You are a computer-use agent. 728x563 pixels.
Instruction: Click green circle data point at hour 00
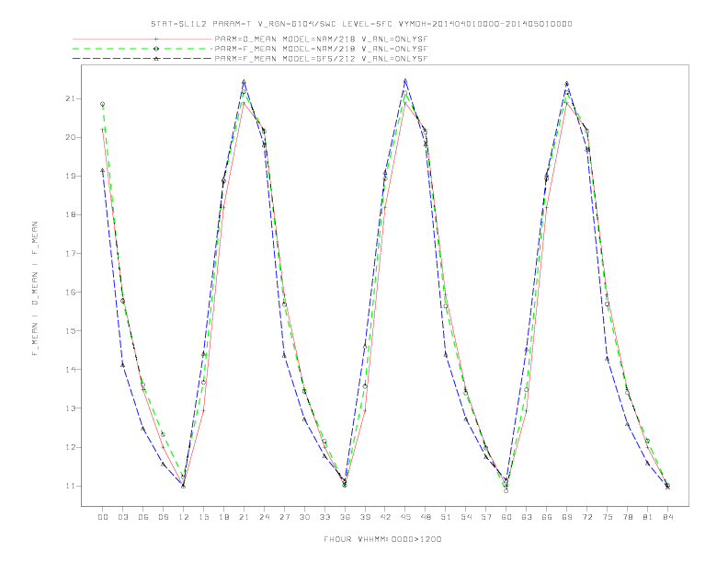pos(103,104)
